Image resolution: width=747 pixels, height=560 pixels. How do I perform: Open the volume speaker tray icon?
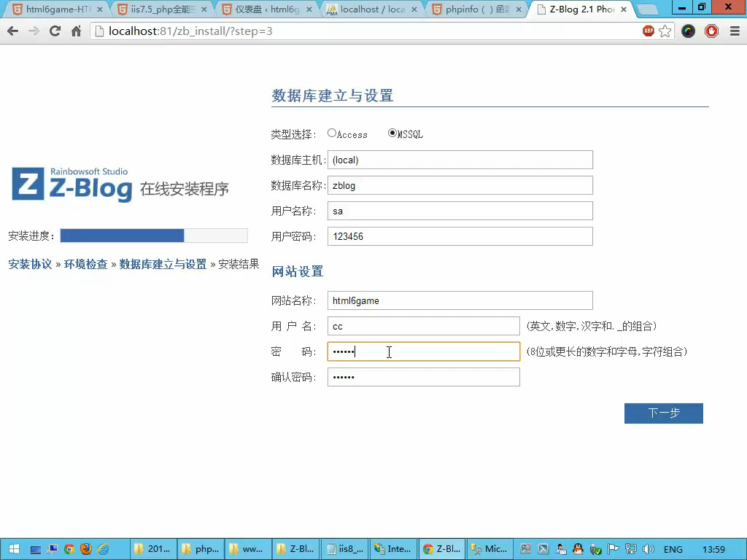tap(648, 549)
